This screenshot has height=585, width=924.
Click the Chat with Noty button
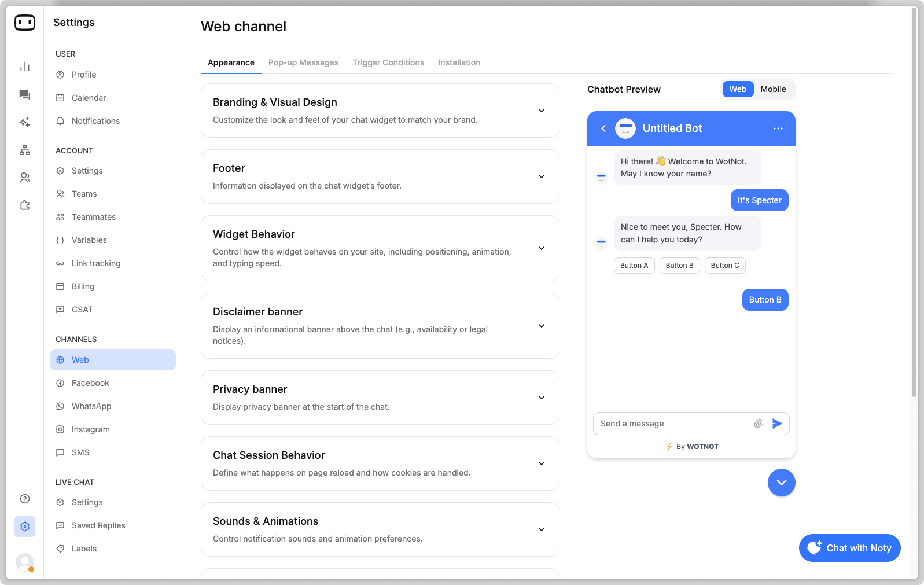(849, 548)
